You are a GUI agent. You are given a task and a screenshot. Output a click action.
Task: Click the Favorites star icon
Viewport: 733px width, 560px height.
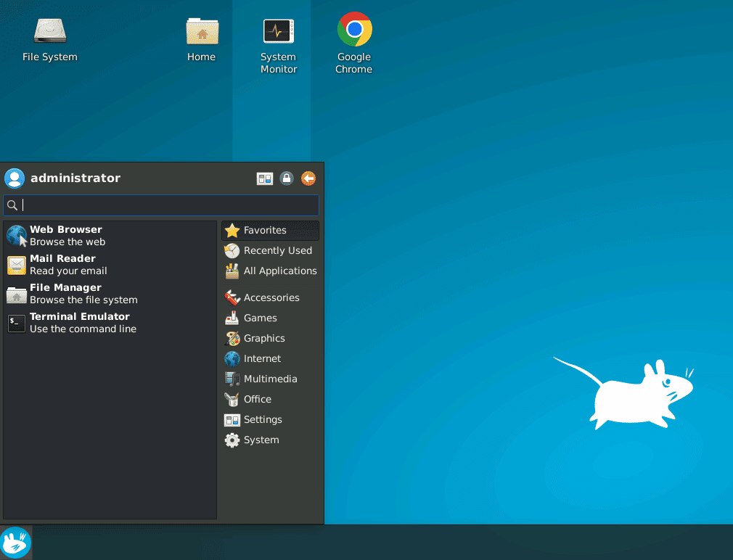(x=232, y=230)
